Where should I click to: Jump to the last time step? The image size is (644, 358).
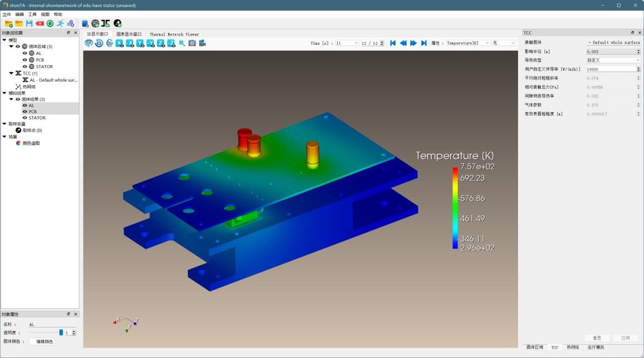[424, 43]
